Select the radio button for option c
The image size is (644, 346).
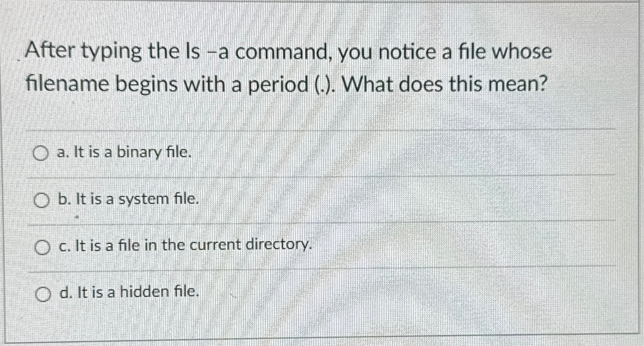(x=42, y=246)
